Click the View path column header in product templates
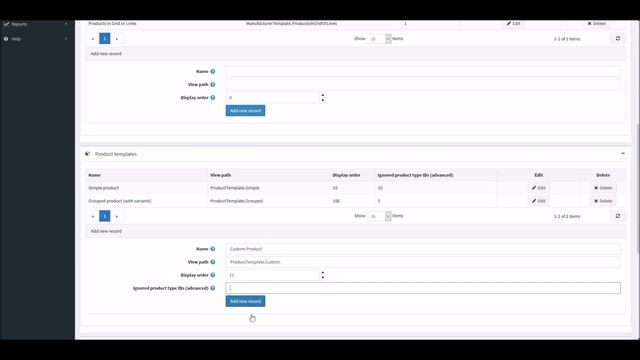This screenshot has width=640, height=360. 220,175
